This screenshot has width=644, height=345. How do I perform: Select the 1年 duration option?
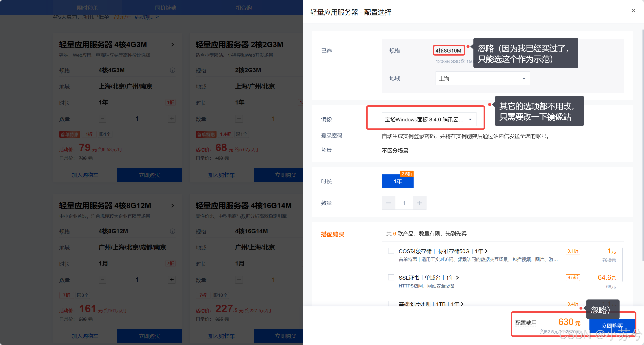pyautogui.click(x=397, y=181)
